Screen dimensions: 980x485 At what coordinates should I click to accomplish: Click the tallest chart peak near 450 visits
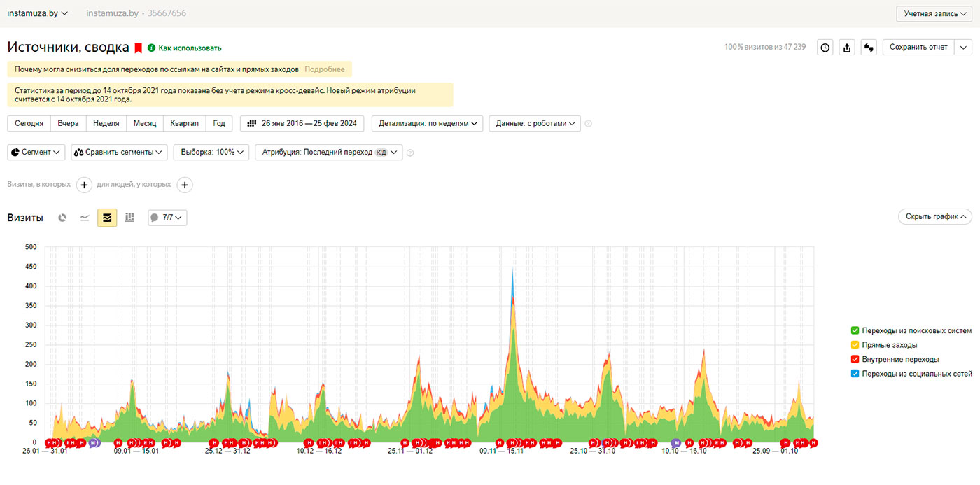(513, 269)
